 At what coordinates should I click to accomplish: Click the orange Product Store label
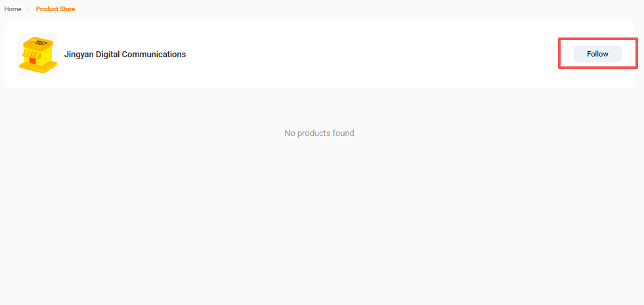click(55, 9)
